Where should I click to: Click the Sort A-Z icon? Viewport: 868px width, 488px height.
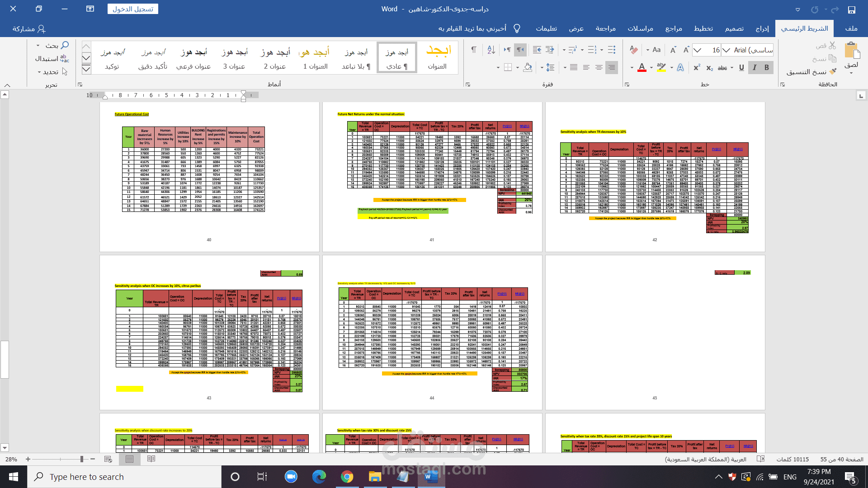pos(491,50)
